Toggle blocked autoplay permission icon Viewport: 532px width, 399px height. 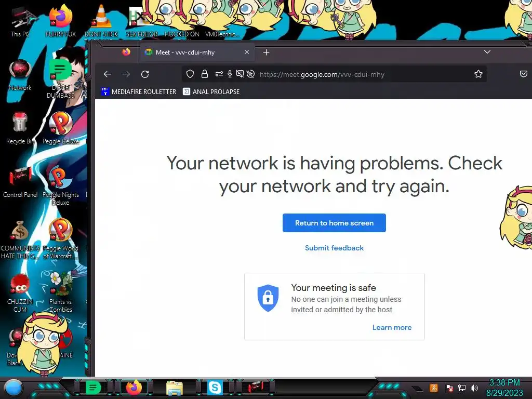click(251, 74)
